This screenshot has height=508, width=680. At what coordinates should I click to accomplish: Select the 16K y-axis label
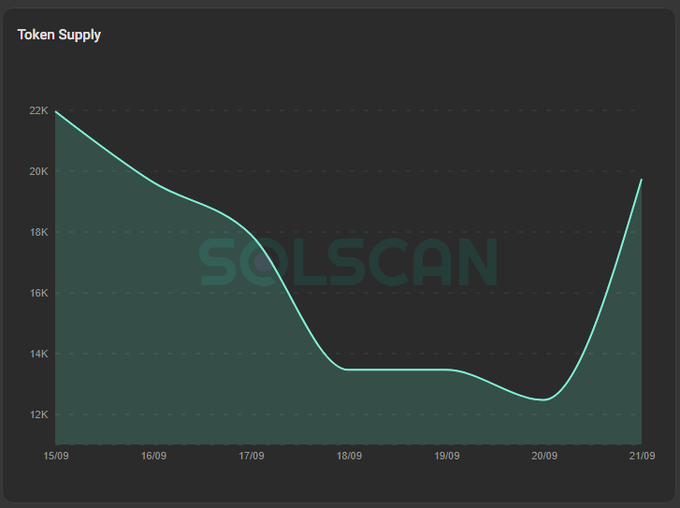[39, 293]
